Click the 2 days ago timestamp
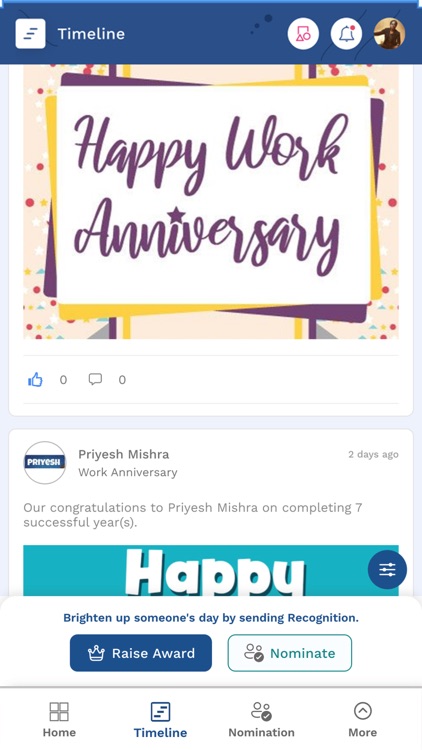This screenshot has height=750, width=422. click(x=373, y=454)
